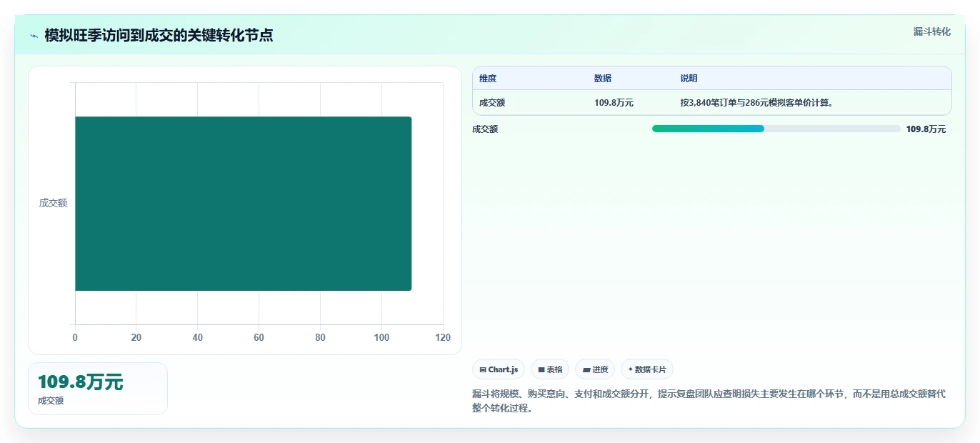The height and width of the screenshot is (443, 980).
Task: Click the 说明 column header
Action: 689,79
